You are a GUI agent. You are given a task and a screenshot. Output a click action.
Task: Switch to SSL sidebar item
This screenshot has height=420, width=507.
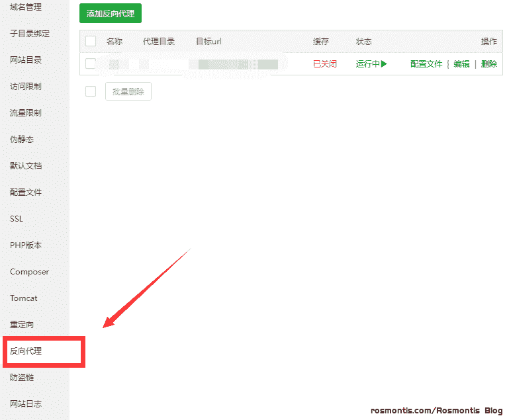pyautogui.click(x=17, y=219)
